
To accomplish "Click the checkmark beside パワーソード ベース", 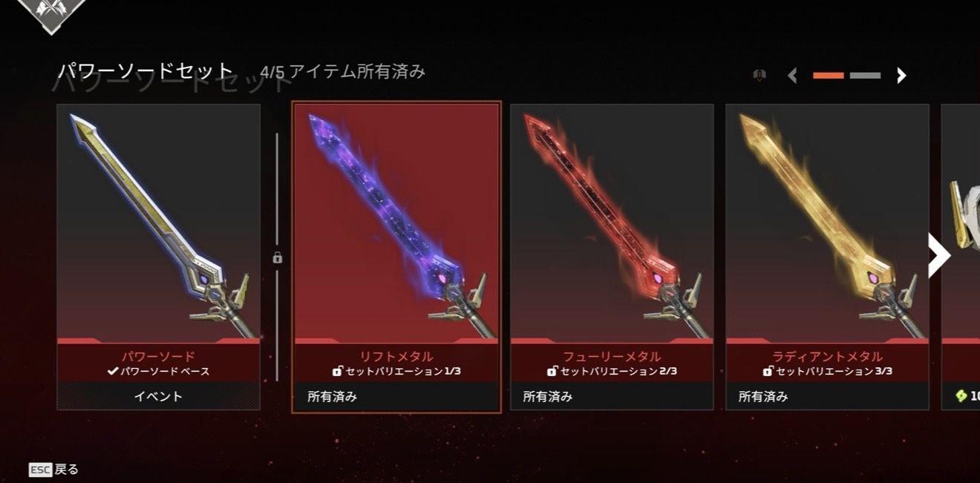I will pyautogui.click(x=112, y=371).
